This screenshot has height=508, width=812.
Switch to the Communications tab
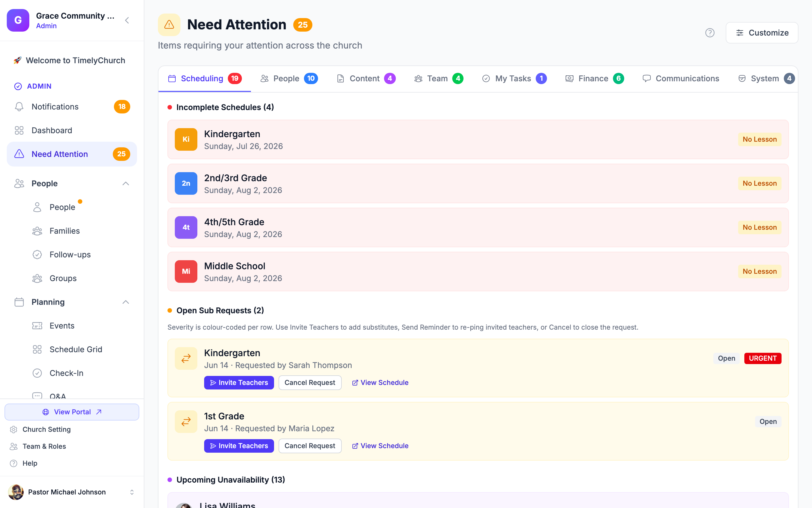tap(681, 78)
